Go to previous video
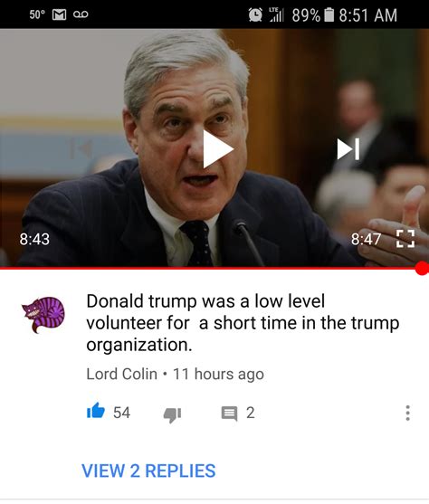The image size is (429, 504). 81,148
